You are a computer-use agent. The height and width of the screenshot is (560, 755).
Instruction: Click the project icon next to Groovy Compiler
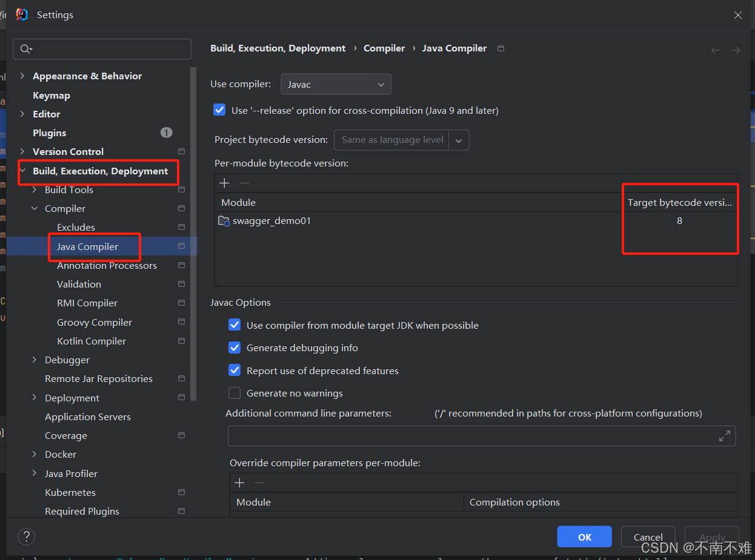click(181, 322)
